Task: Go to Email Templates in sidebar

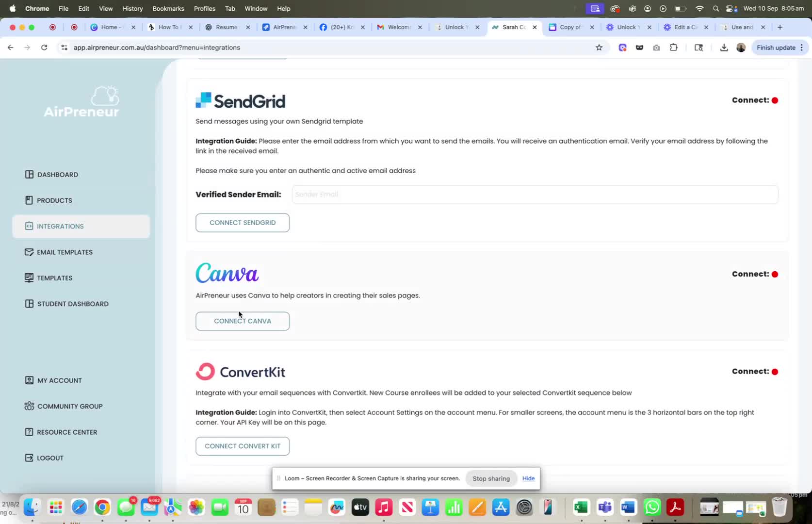Action: (x=59, y=252)
